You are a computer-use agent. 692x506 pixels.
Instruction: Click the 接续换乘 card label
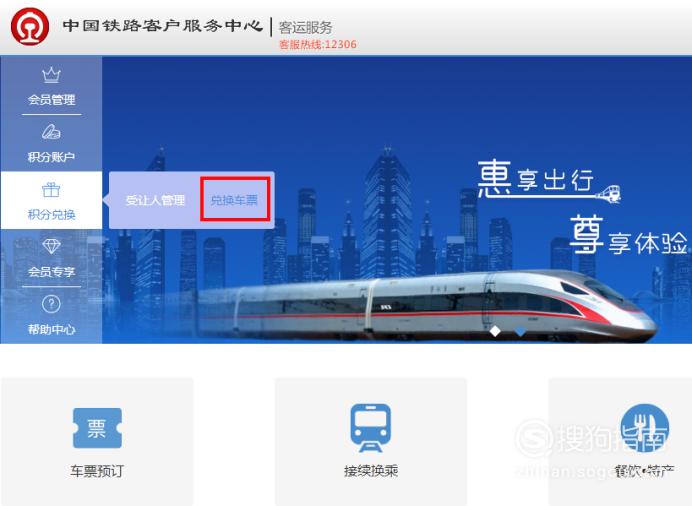pos(371,471)
